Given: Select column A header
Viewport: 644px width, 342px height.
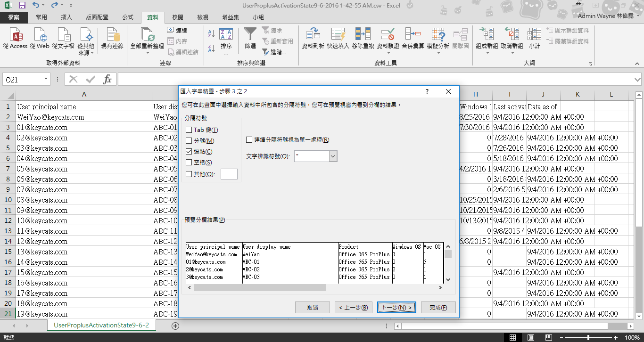Looking at the screenshot, I should [84, 95].
